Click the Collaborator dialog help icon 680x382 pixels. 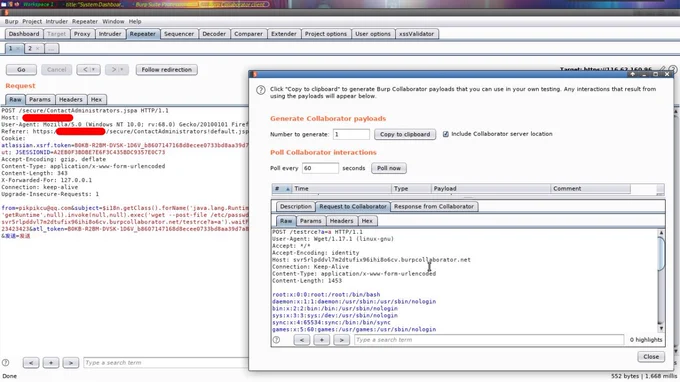tap(261, 90)
